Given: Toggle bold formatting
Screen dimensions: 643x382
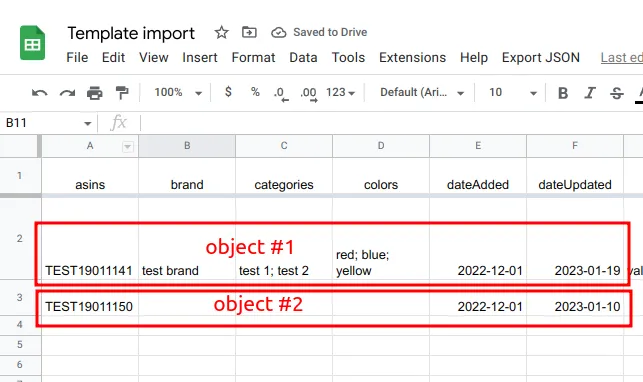Looking at the screenshot, I should [563, 93].
